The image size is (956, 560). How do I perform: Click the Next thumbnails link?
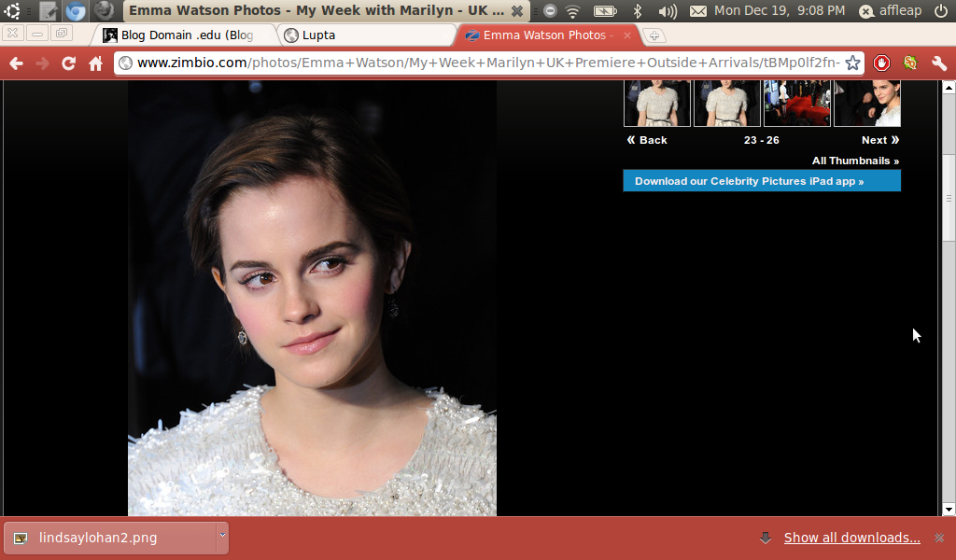[880, 140]
